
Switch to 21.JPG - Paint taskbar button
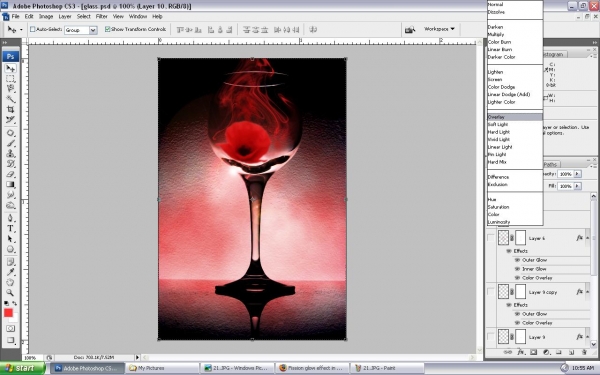pyautogui.click(x=386, y=368)
